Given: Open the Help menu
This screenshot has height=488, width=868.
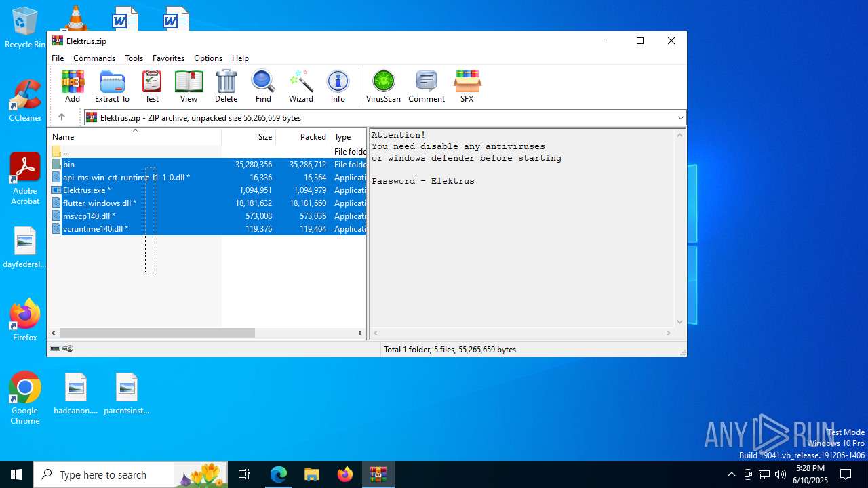Looking at the screenshot, I should point(240,58).
